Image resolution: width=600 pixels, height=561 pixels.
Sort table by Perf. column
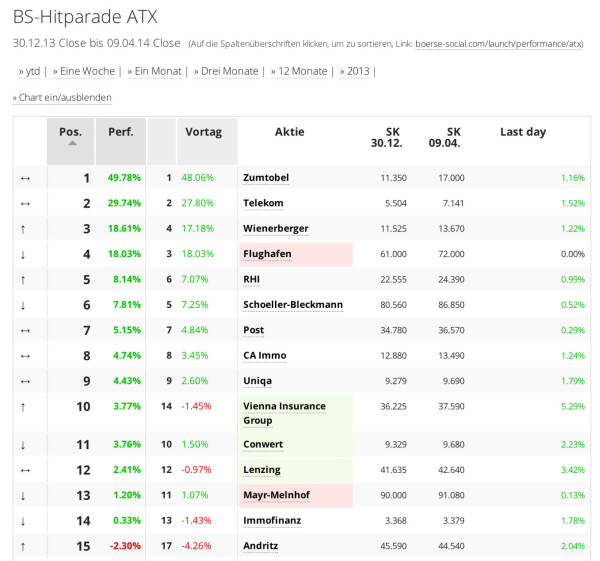tap(121, 132)
